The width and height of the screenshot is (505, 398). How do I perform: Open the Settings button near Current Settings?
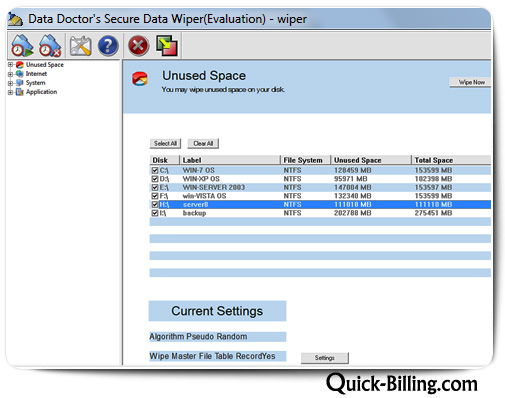[x=325, y=358]
